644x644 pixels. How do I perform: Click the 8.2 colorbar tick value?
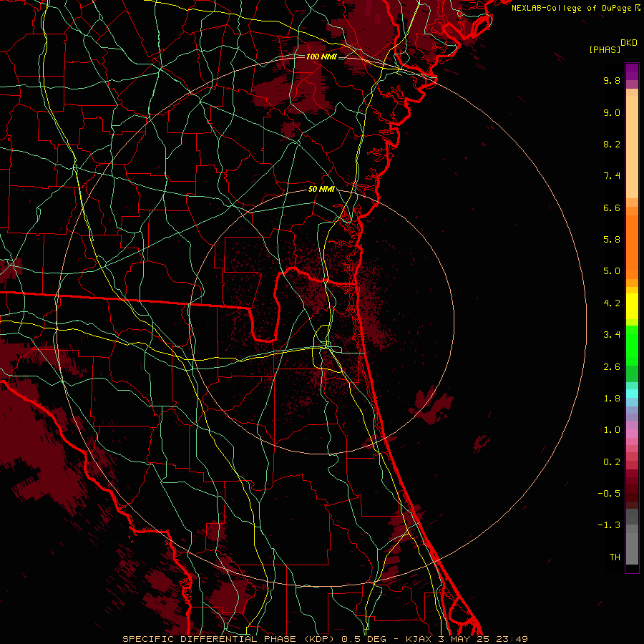click(612, 144)
